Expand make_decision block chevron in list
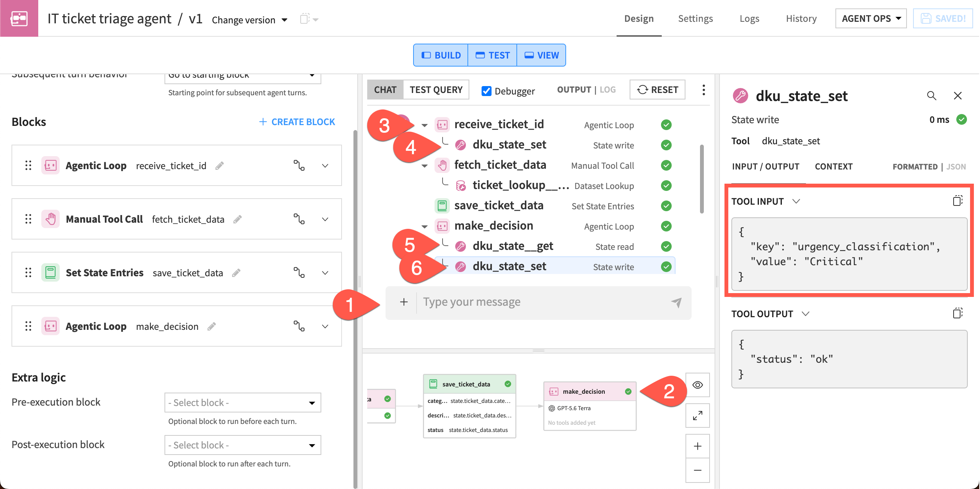Viewport: 980px width, 489px height. tap(325, 326)
